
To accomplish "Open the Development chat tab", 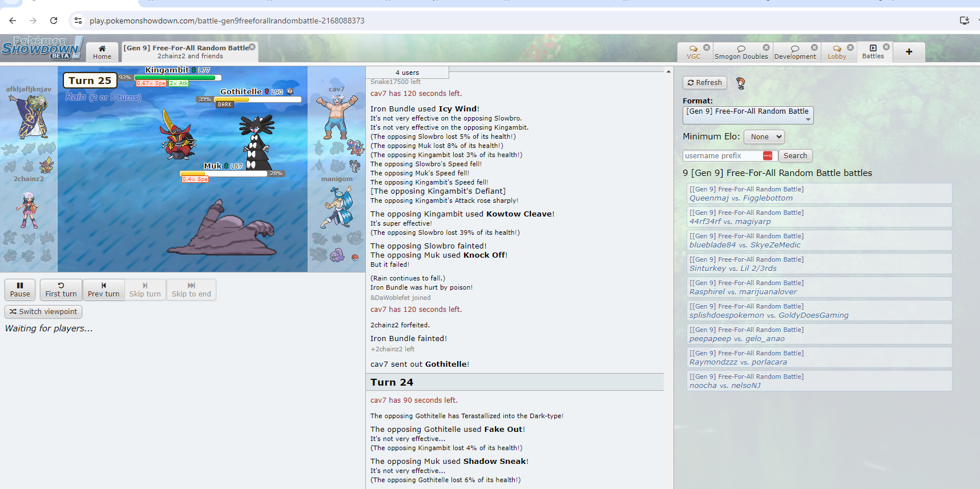I will tap(795, 52).
